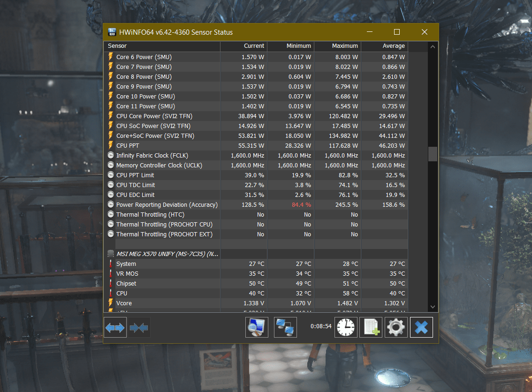Click thermometer icon beside CPU temperature row
The image size is (532, 392).
tap(111, 293)
